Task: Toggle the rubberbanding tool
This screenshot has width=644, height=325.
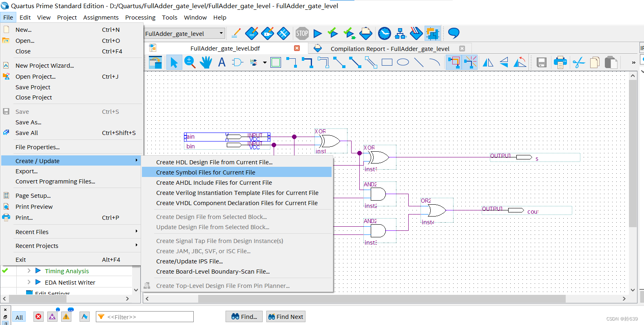Action: [x=454, y=62]
